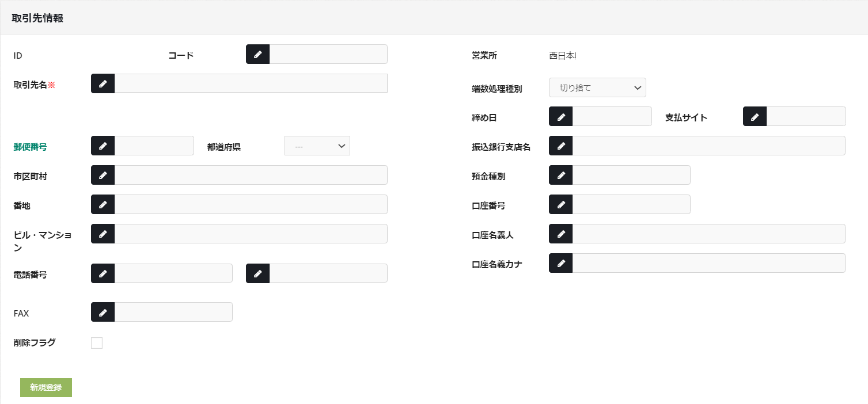Click pencil icon beside コード field

pyautogui.click(x=257, y=54)
